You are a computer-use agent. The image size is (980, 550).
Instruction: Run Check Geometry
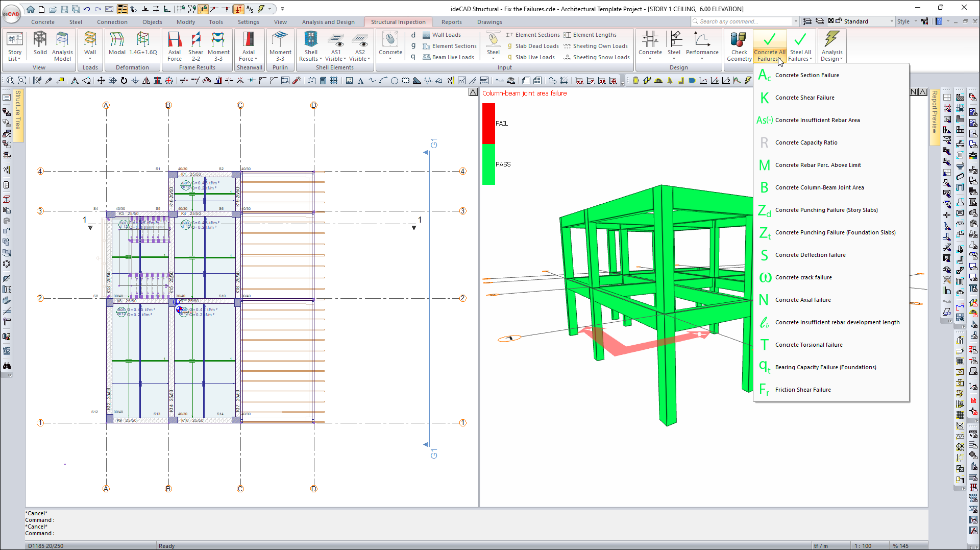pos(739,46)
